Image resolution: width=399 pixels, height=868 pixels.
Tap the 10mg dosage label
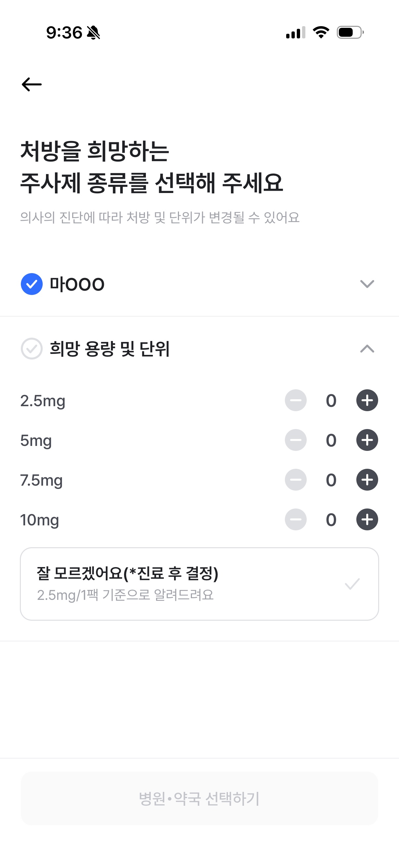pyautogui.click(x=40, y=520)
